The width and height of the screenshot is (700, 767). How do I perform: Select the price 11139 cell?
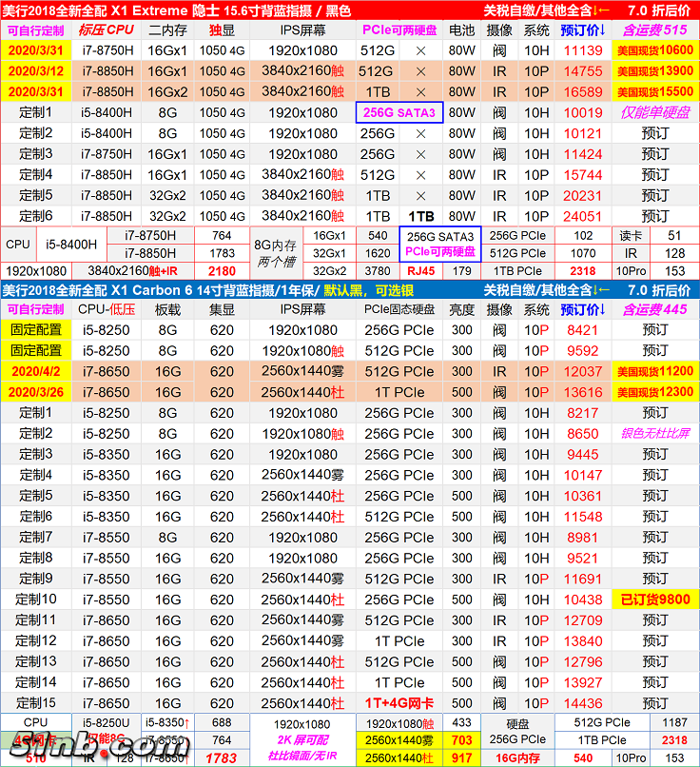583,50
